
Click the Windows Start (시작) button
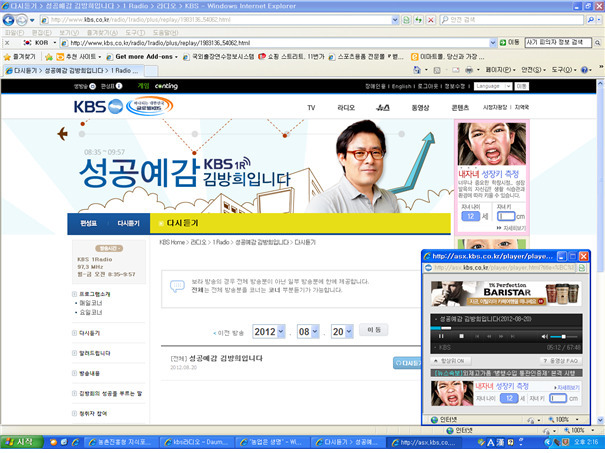pyautogui.click(x=21, y=442)
